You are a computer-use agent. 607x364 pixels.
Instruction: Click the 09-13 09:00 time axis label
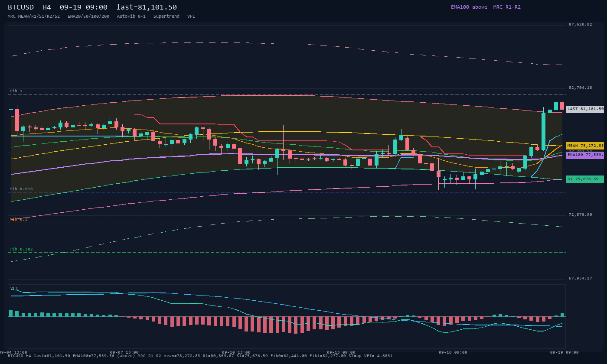point(341,352)
